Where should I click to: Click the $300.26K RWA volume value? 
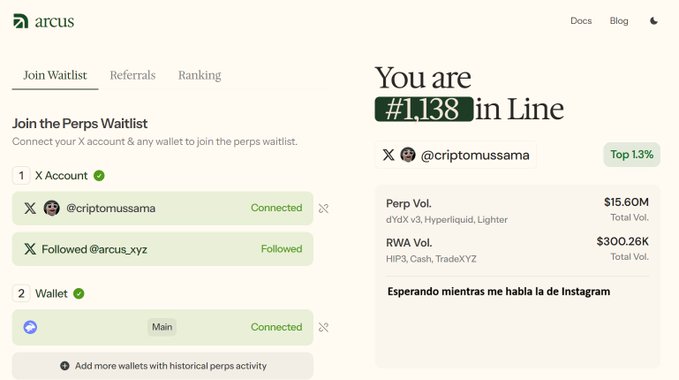point(622,242)
